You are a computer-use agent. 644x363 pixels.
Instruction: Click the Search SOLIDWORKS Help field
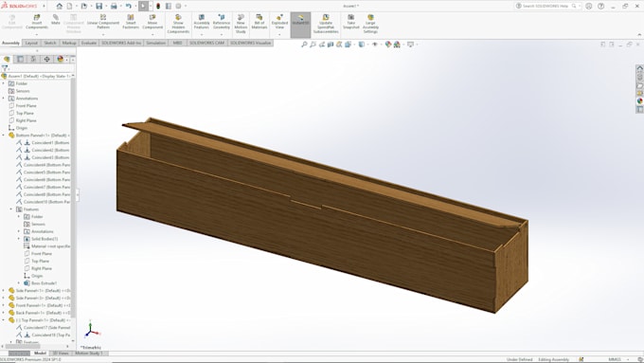pyautogui.click(x=548, y=7)
